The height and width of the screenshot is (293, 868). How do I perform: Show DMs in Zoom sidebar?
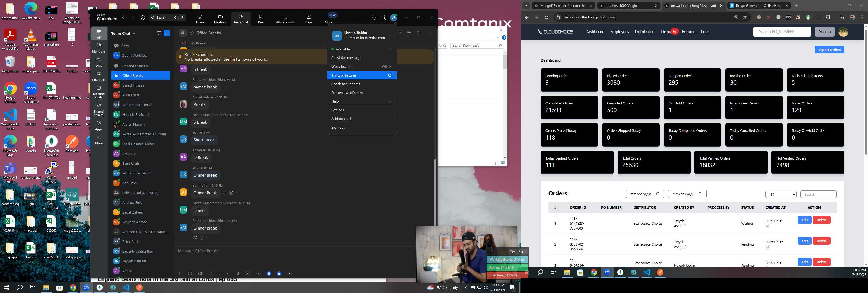point(99,62)
